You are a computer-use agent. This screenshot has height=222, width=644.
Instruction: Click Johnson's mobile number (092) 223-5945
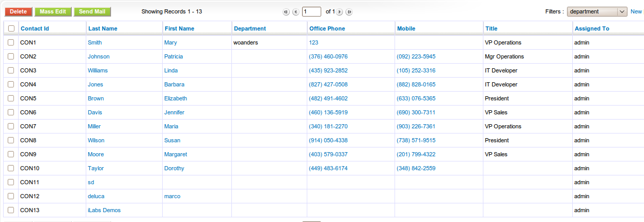point(416,56)
